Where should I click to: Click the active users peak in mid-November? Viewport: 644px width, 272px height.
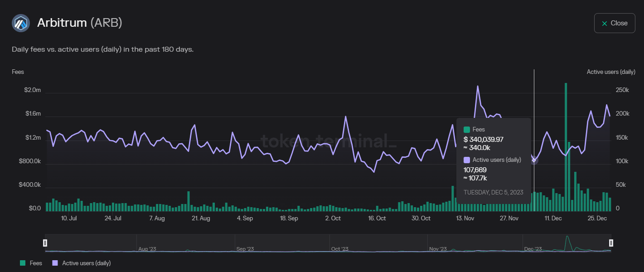477,86
